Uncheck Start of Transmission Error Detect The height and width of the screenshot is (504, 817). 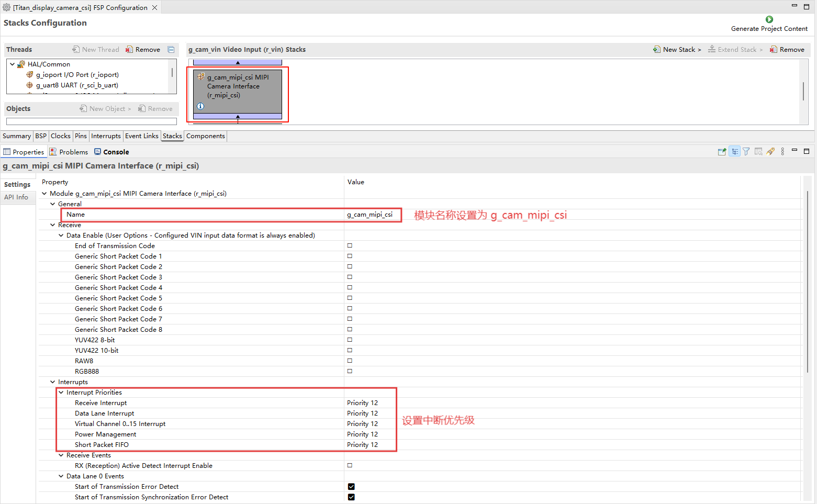pyautogui.click(x=351, y=487)
